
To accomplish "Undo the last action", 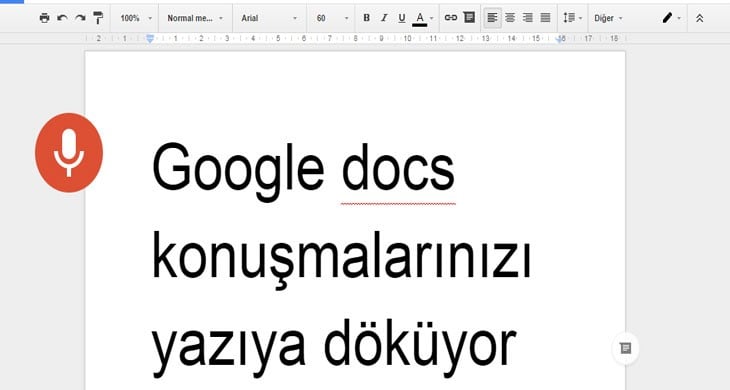I will (x=62, y=18).
